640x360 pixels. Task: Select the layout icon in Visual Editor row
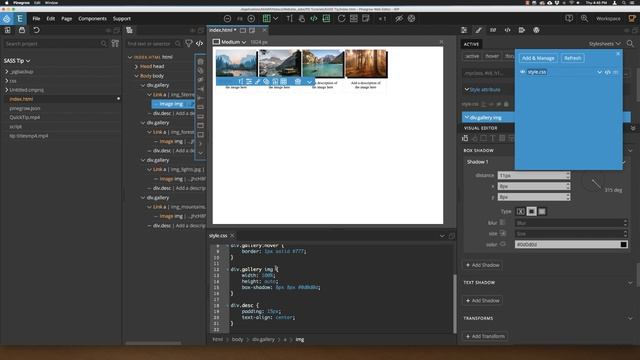tap(465, 138)
